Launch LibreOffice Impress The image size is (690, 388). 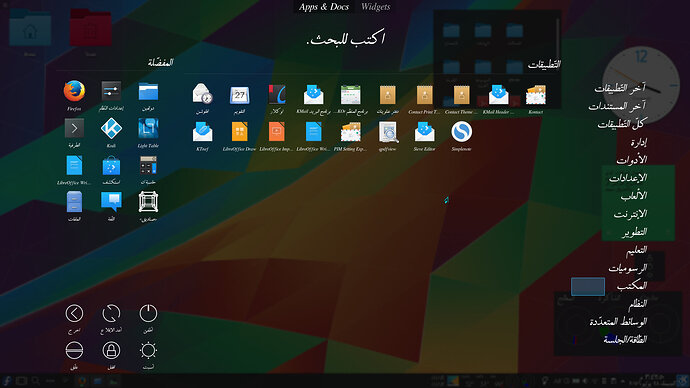coord(276,132)
